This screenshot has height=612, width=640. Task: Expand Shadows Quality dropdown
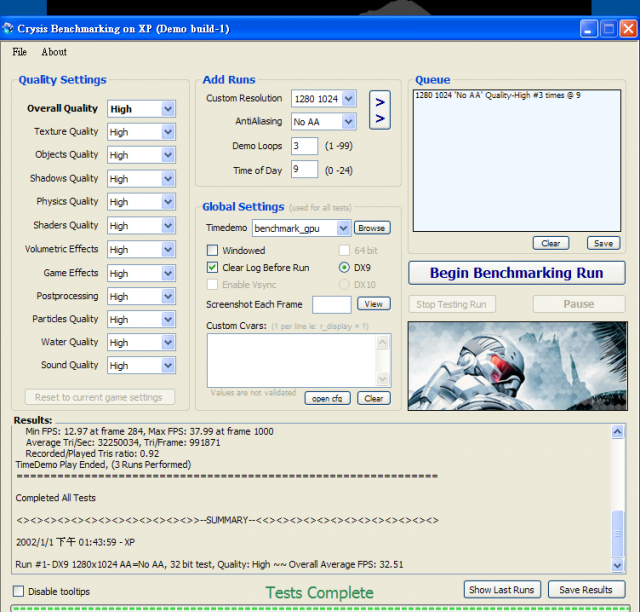pos(168,178)
